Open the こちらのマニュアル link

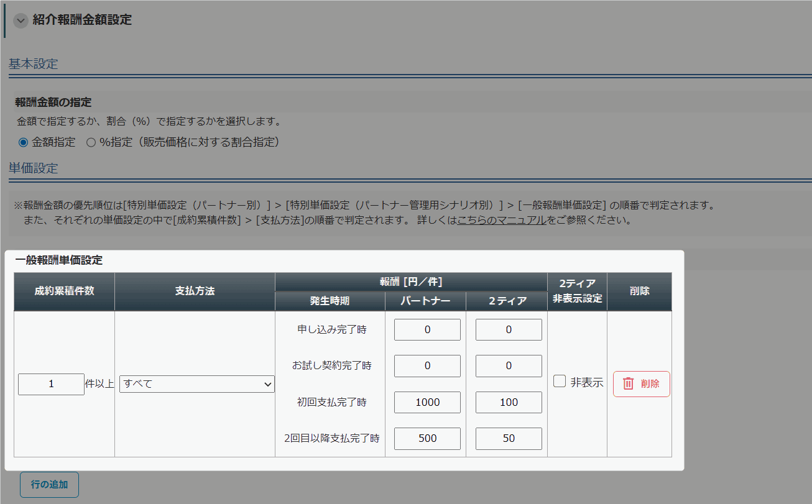click(502, 220)
